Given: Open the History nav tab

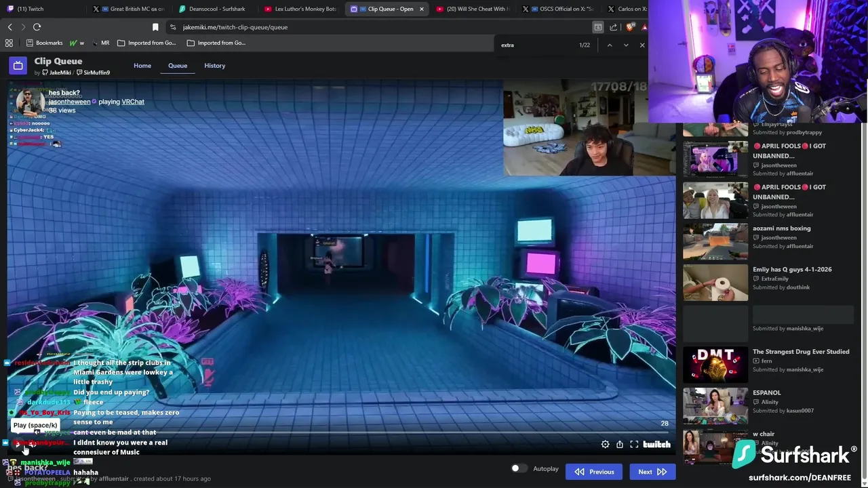Looking at the screenshot, I should 215,66.
